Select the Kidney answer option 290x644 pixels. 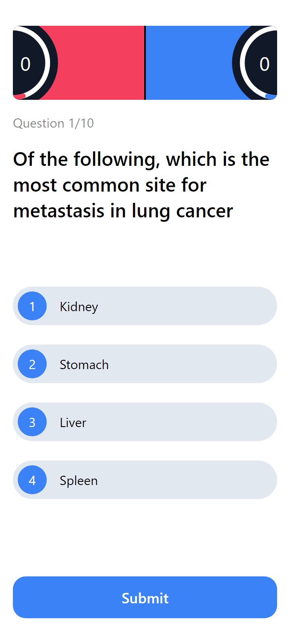[145, 306]
